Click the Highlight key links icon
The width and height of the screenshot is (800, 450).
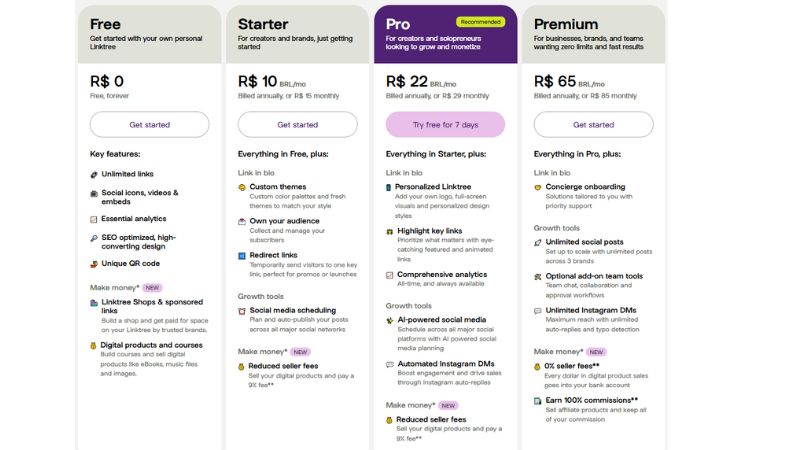pyautogui.click(x=390, y=231)
